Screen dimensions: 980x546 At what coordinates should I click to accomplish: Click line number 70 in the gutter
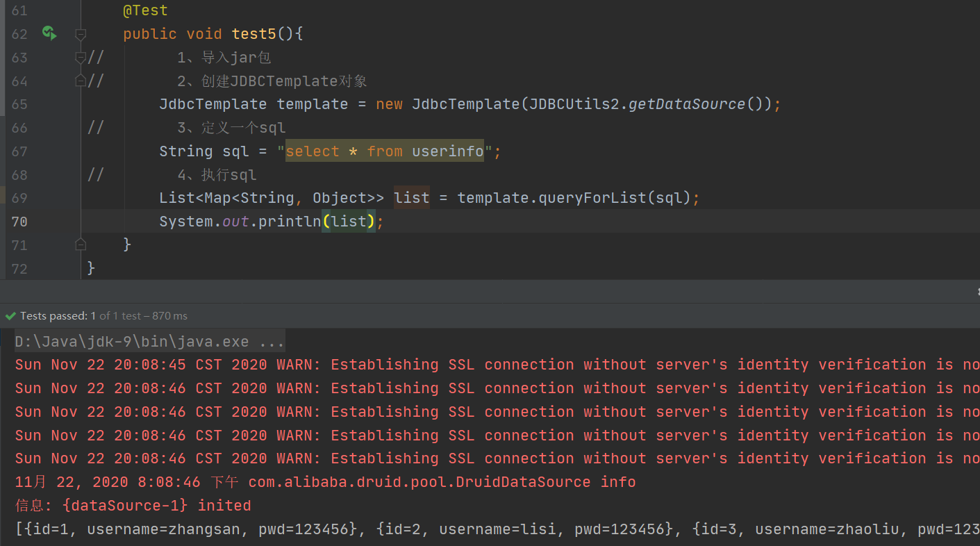(x=19, y=222)
